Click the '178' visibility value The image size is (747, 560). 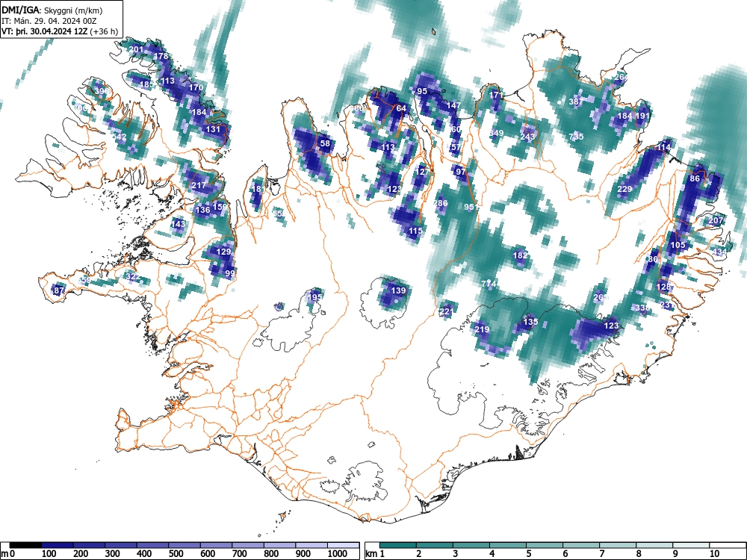(161, 56)
